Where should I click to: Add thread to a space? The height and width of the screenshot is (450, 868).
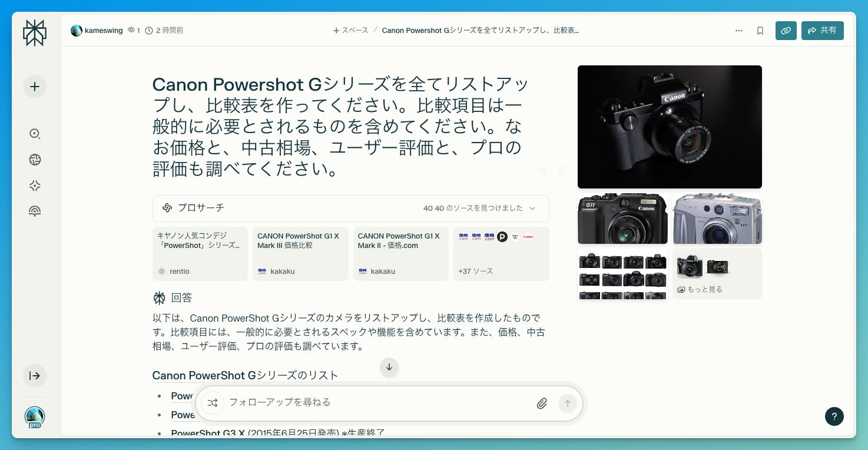tap(350, 30)
